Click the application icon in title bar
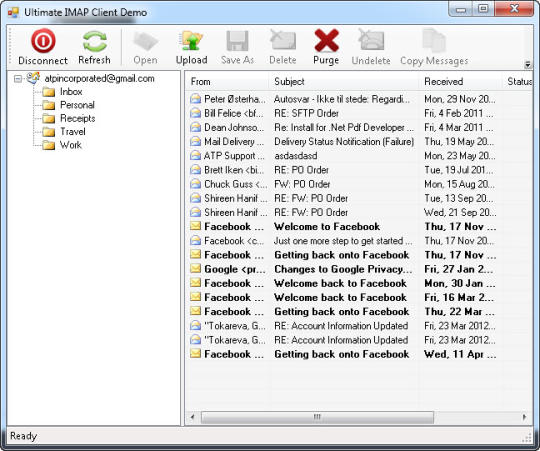The width and height of the screenshot is (540, 451). click(13, 12)
